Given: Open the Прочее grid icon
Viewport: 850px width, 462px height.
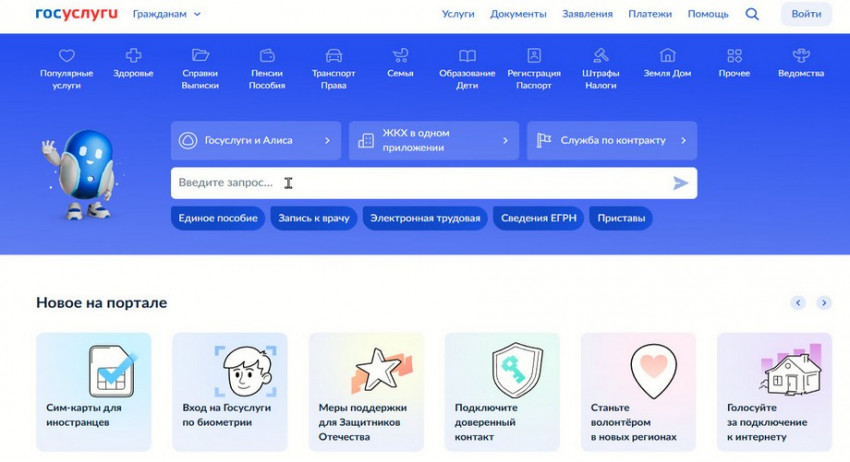Looking at the screenshot, I should tap(735, 55).
